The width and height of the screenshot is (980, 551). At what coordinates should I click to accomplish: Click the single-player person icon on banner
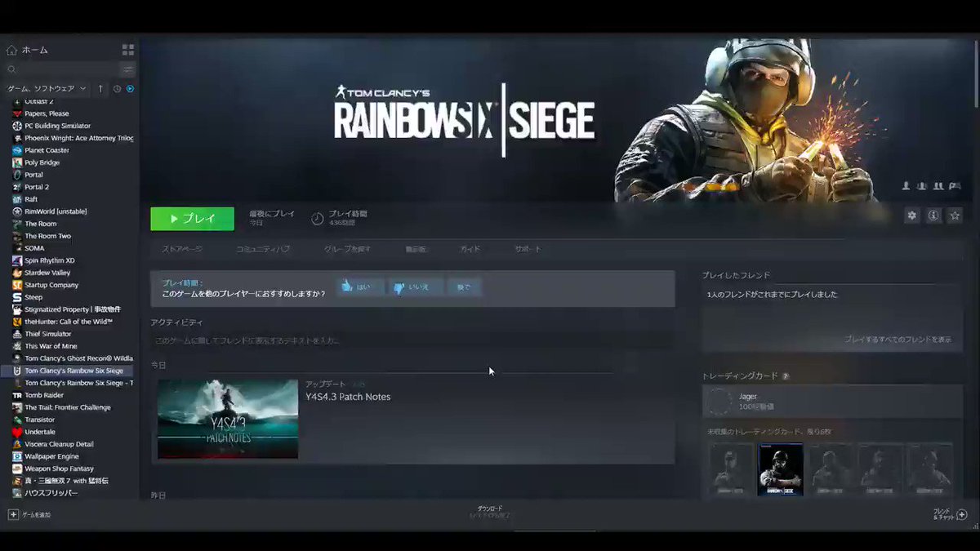pyautogui.click(x=906, y=186)
